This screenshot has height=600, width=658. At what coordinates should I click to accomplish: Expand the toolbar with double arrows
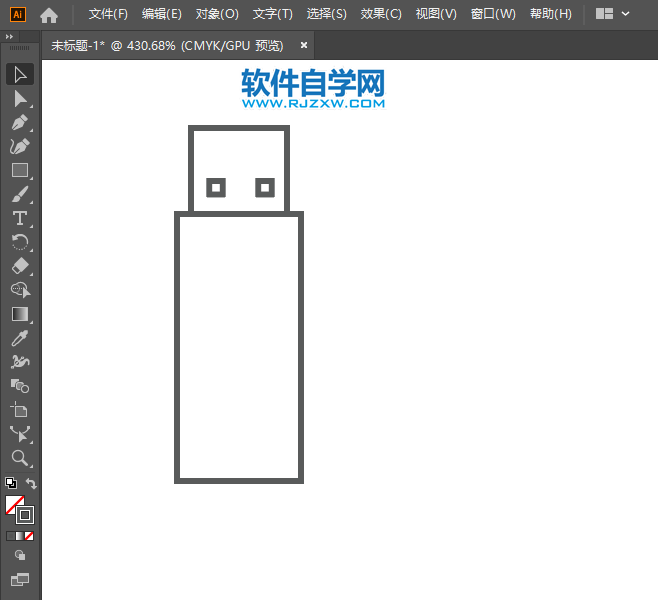(x=9, y=37)
